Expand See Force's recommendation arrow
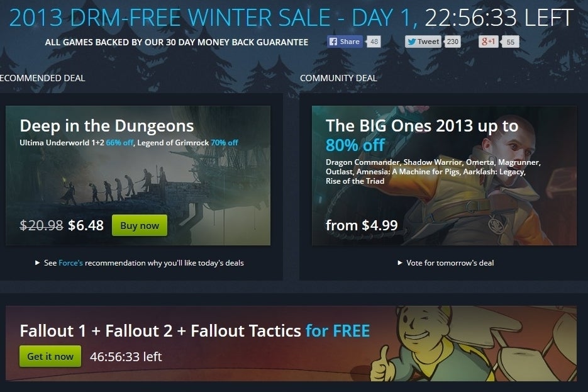 click(37, 263)
